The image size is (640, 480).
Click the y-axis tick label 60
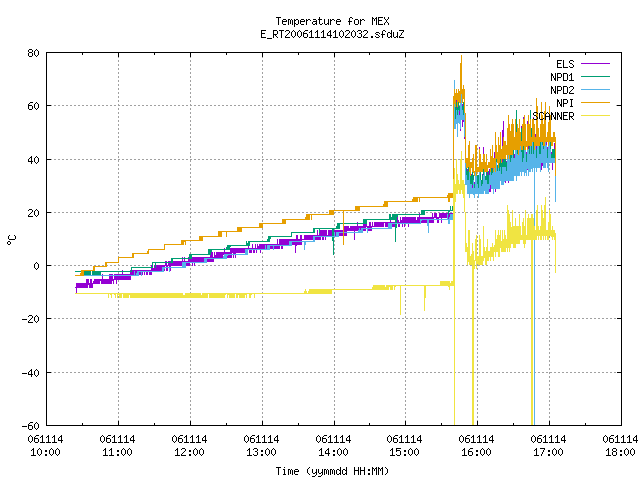pos(33,106)
